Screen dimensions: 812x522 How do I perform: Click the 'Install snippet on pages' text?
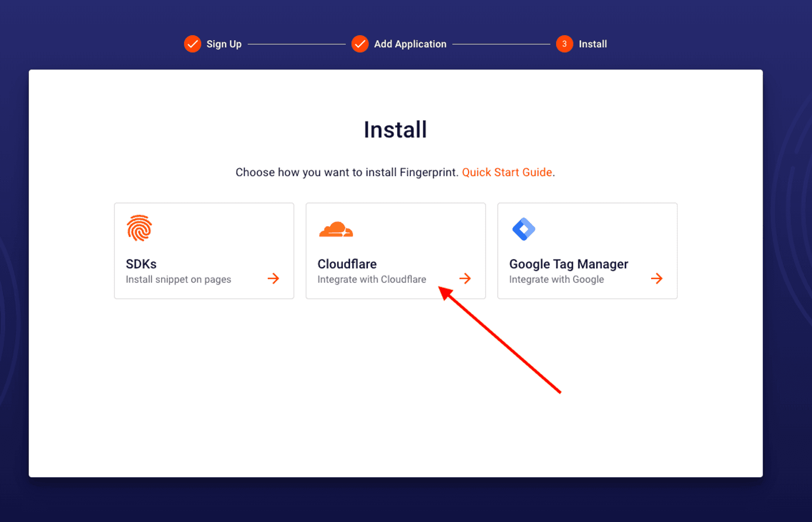click(178, 280)
